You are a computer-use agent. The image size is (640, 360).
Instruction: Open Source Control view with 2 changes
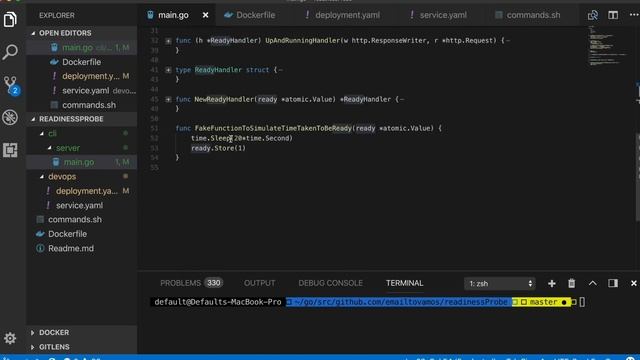pyautogui.click(x=10, y=84)
